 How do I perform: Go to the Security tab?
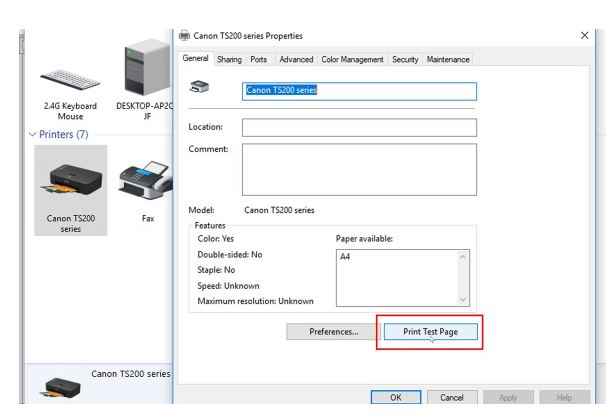tap(405, 60)
